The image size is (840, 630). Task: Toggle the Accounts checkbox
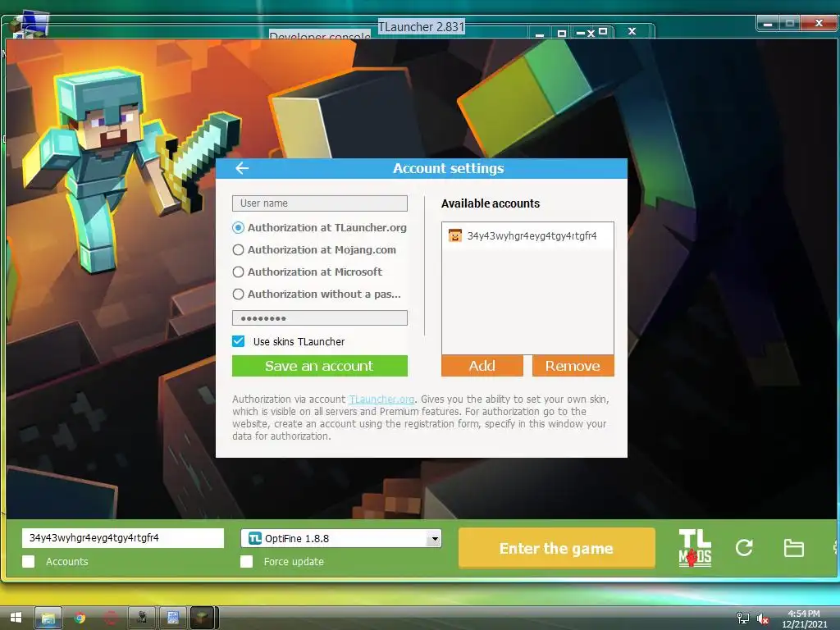[x=29, y=561]
